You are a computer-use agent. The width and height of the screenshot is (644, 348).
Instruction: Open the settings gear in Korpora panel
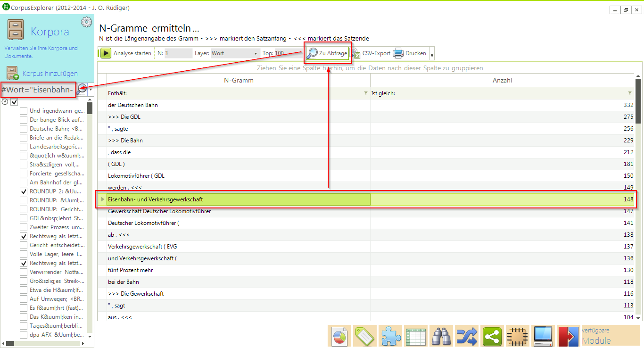point(86,22)
